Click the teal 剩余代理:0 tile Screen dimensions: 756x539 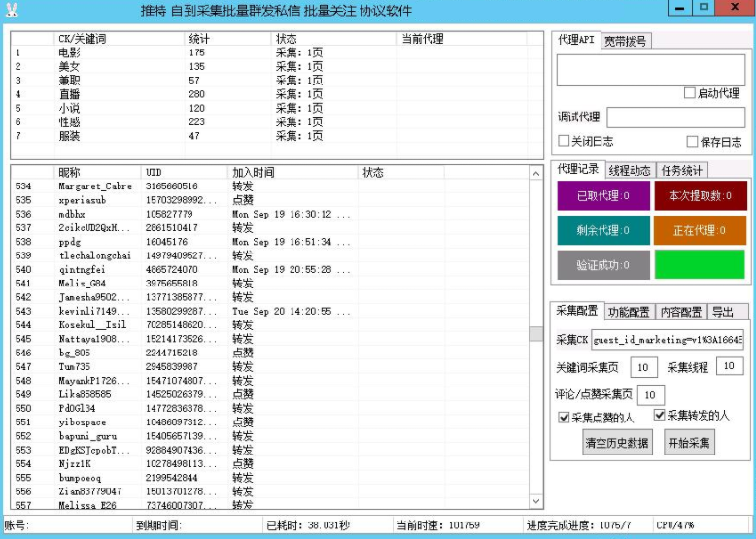(603, 230)
